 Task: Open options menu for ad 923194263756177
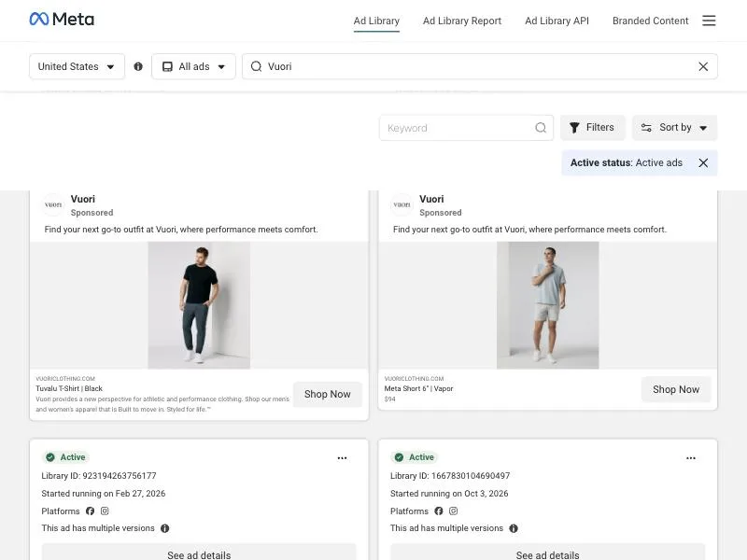342,458
